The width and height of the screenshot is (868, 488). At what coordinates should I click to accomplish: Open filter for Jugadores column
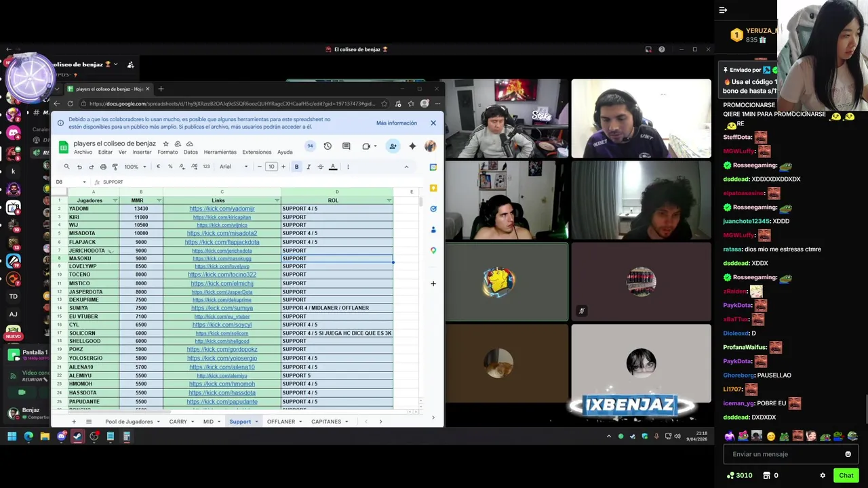click(115, 201)
